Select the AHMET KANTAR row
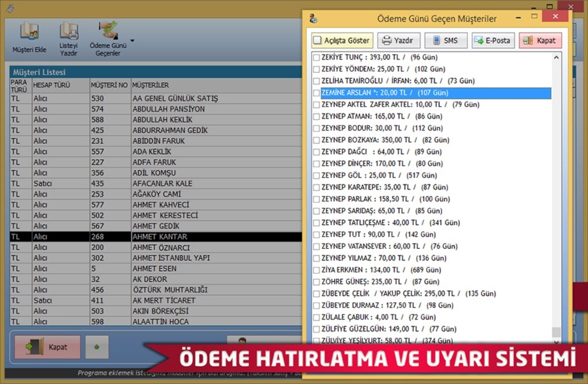 (x=156, y=237)
